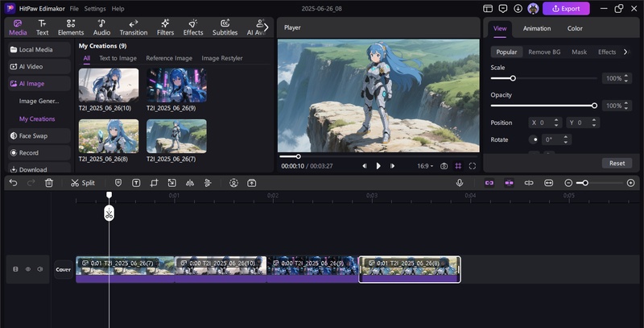Switch to the Color tab

tap(575, 28)
